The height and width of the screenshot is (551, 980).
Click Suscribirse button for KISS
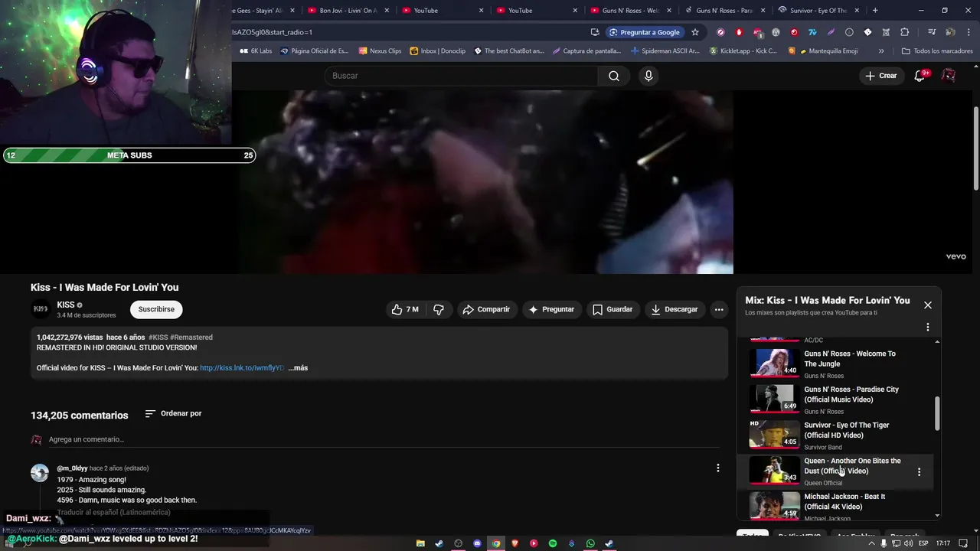point(156,309)
